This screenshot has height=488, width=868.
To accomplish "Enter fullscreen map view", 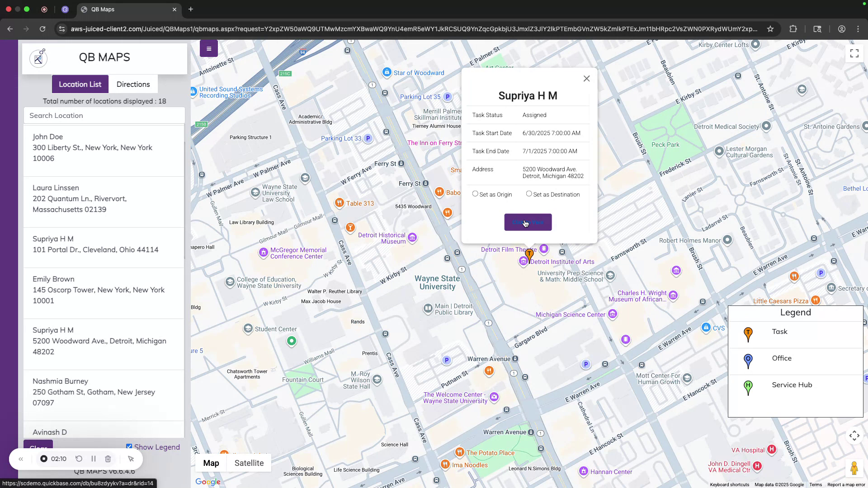I will point(854,53).
